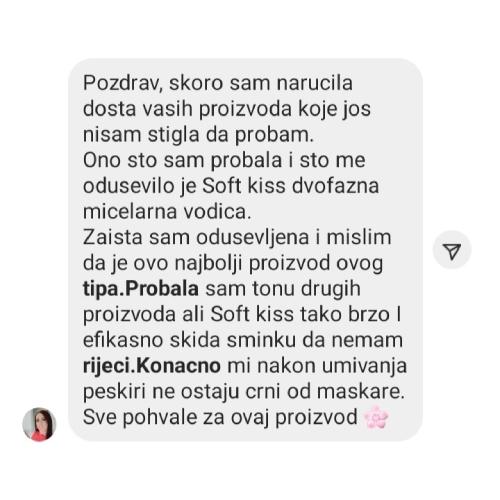Click the line 'nisam stigla da probam.'
500x500 pixels.
[x=198, y=135]
